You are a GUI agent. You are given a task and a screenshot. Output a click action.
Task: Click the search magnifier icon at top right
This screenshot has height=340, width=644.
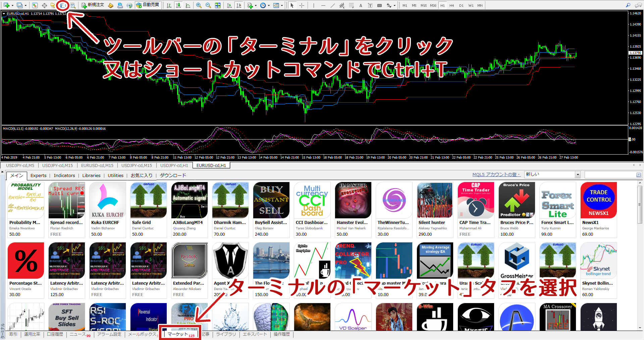[628, 5]
